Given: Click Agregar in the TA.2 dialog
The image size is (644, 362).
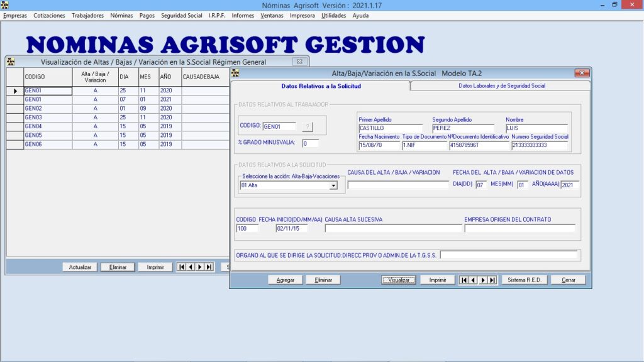Looking at the screenshot, I should click(285, 280).
